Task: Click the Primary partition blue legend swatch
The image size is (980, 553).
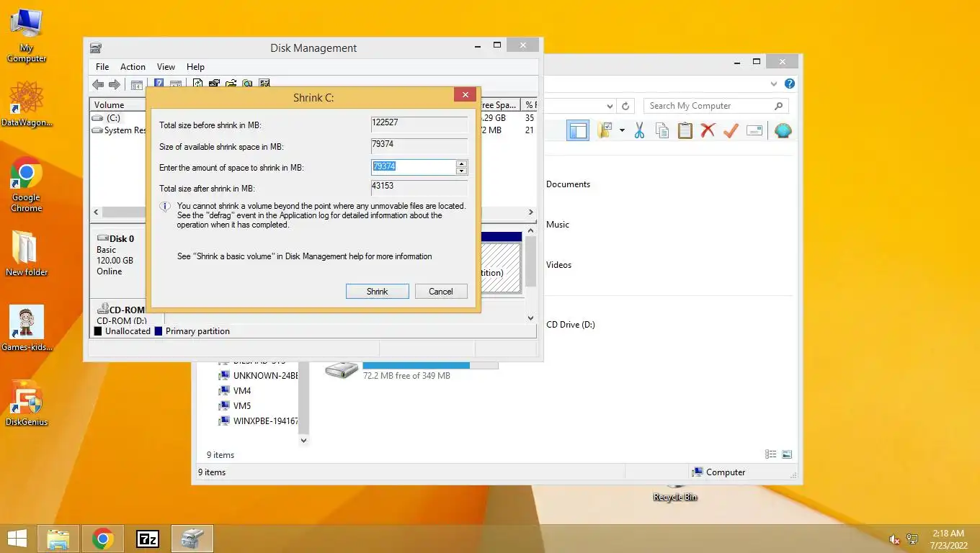Action: click(x=159, y=331)
